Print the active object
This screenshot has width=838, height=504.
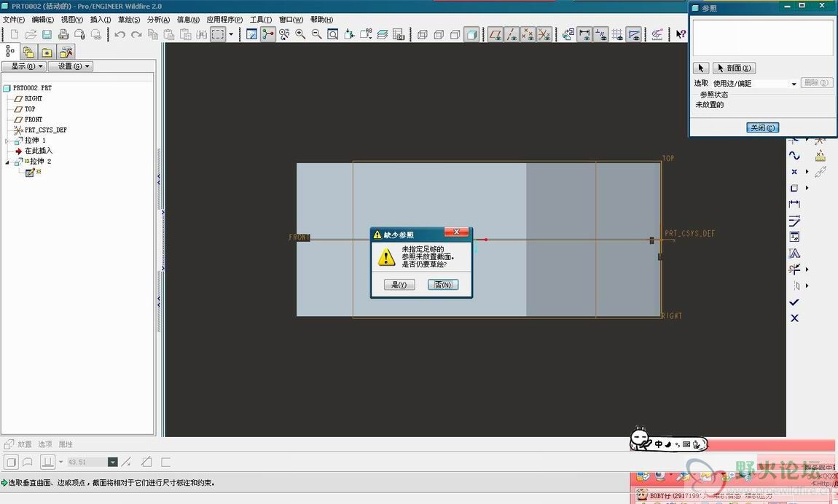click(x=63, y=34)
